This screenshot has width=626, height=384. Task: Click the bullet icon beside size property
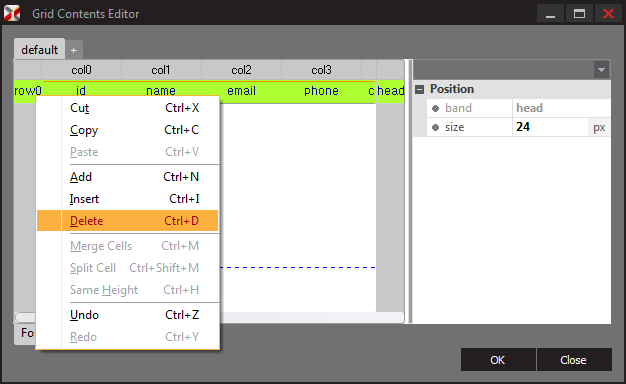[436, 127]
